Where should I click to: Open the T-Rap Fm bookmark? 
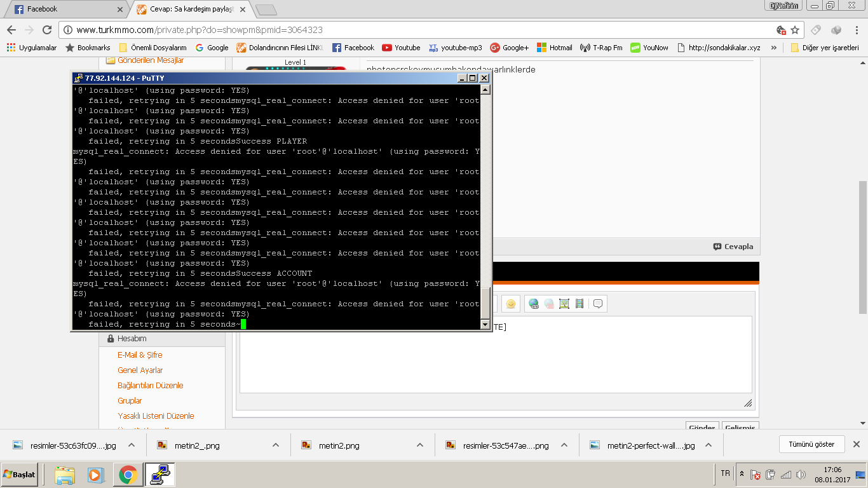click(x=601, y=48)
